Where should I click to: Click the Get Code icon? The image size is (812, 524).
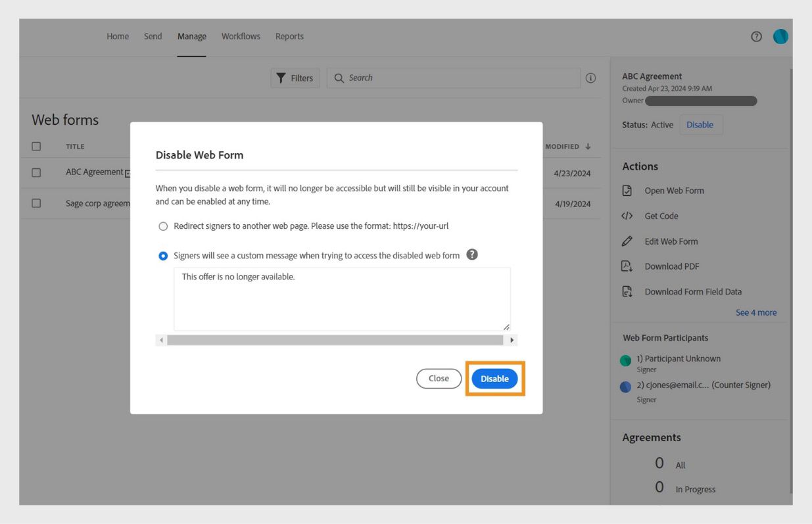(627, 216)
